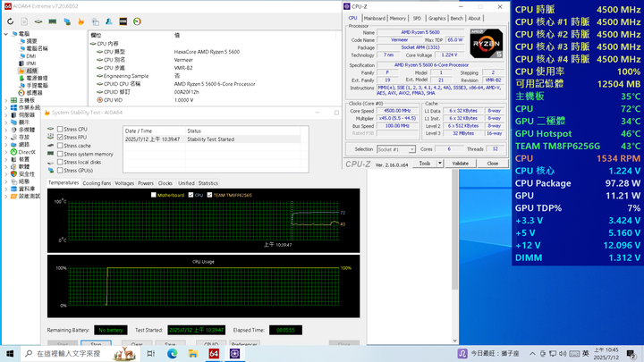This screenshot has width=644, height=362.
Task: Expand the 存放 tree node
Action: pos(5,137)
